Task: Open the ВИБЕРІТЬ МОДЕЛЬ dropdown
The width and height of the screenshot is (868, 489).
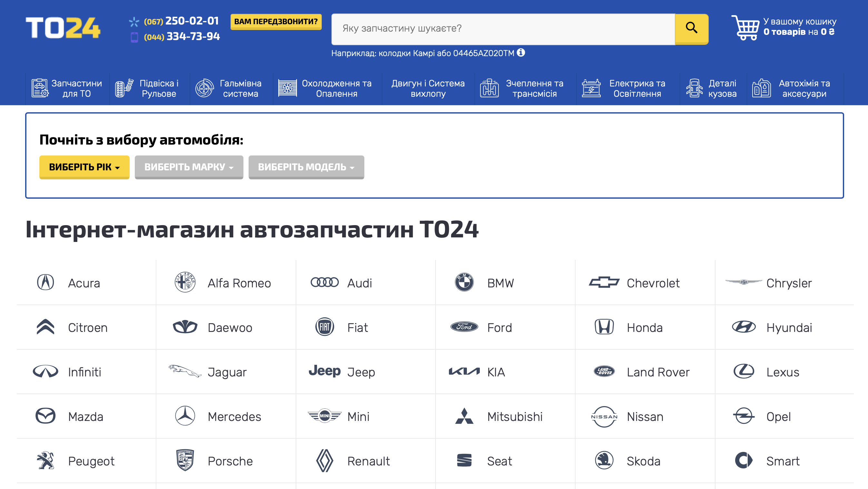Action: pos(306,167)
